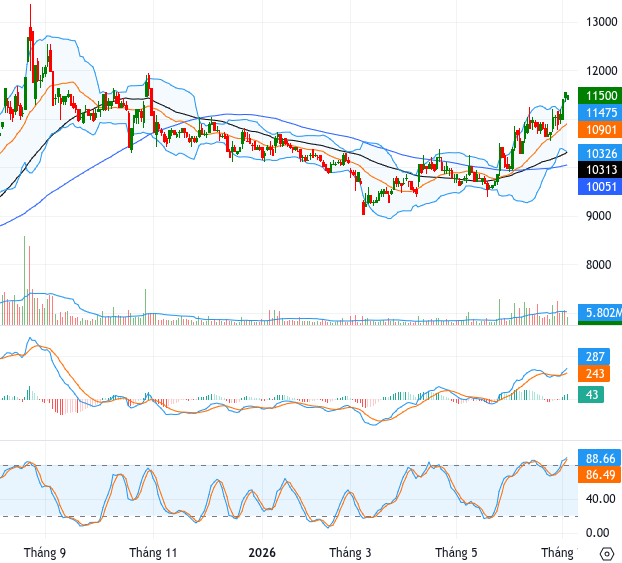Select the 10051 blue price label

(x=600, y=186)
